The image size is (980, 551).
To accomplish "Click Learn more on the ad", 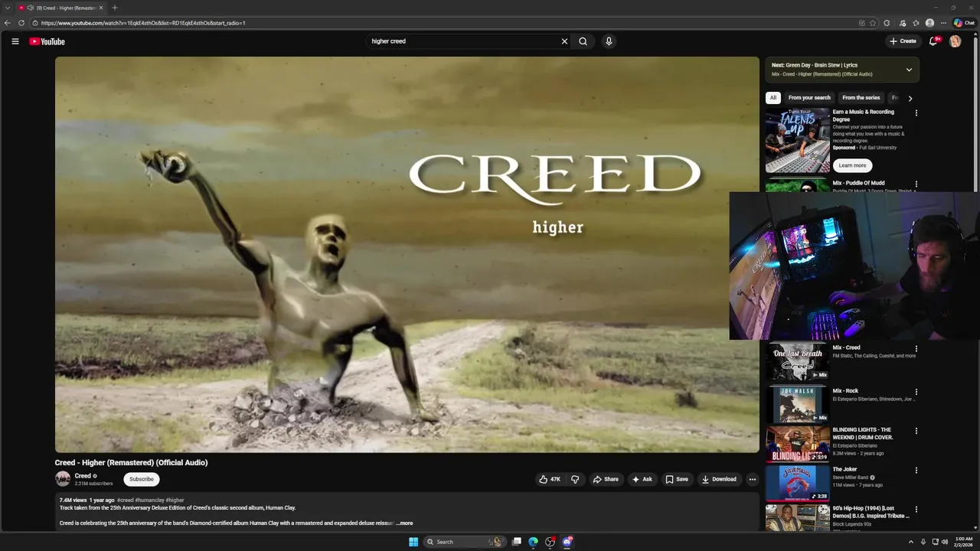I will [x=852, y=165].
